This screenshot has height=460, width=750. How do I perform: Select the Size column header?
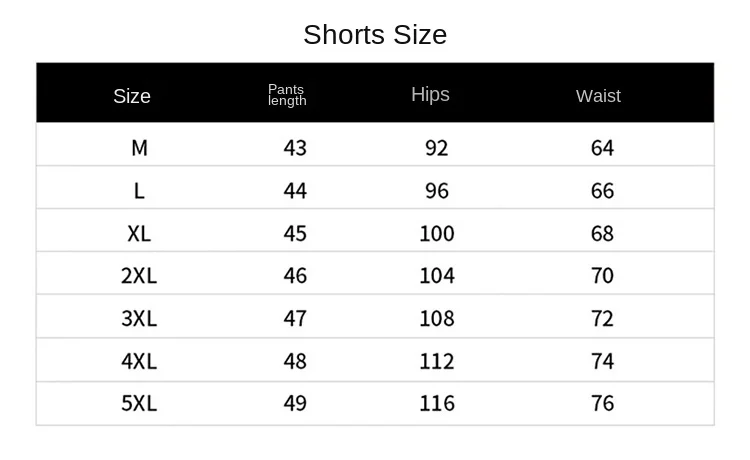[x=132, y=96]
